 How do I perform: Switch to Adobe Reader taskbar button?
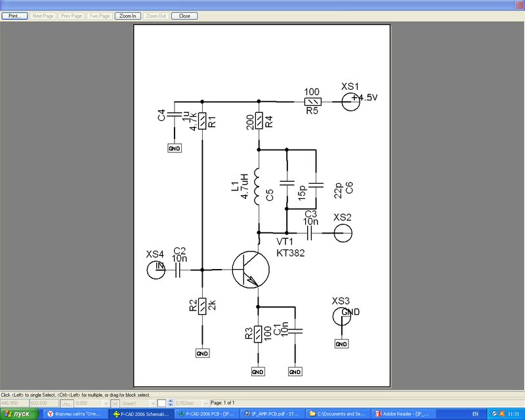click(x=402, y=414)
